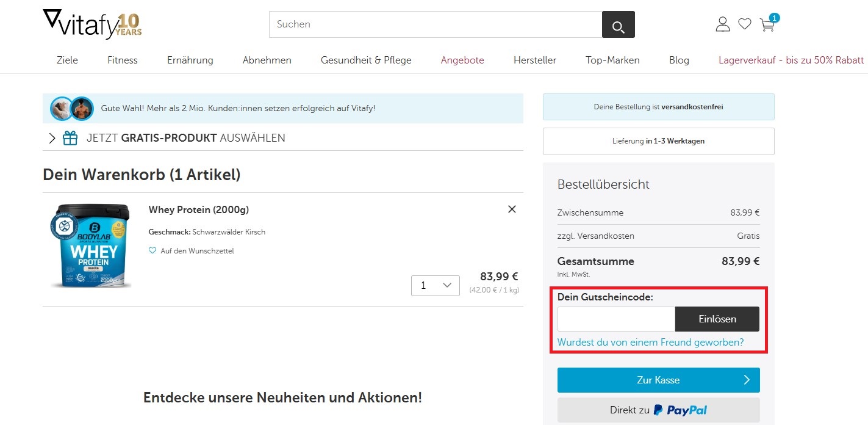Image resolution: width=868 pixels, height=425 pixels.
Task: Click the Einlösen button
Action: (717, 319)
